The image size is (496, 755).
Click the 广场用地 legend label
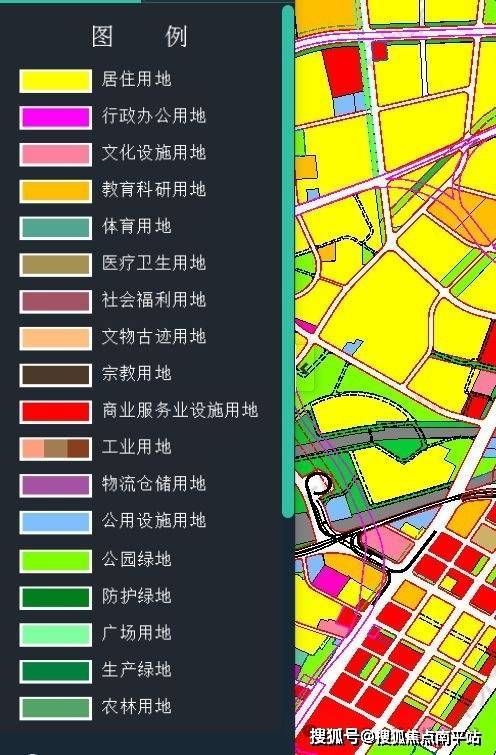coord(136,633)
